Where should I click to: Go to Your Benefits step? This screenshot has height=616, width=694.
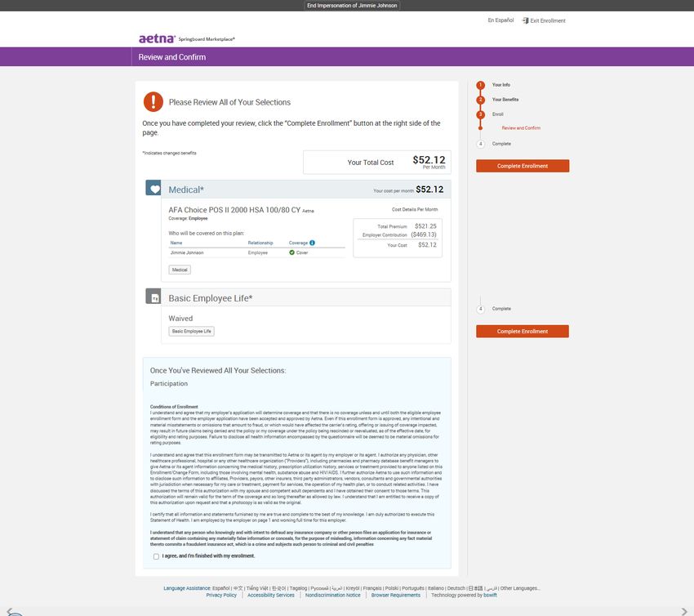(505, 100)
